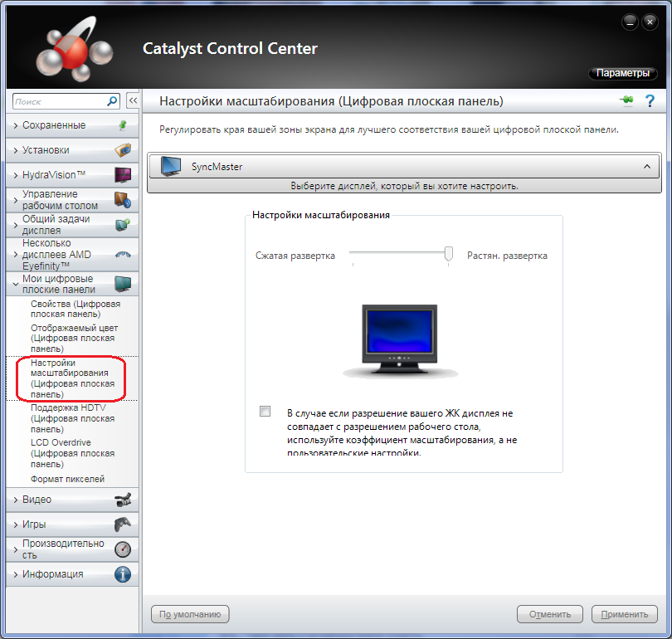The image size is (672, 639).
Task: Expand the Информация section
Action: (16, 574)
